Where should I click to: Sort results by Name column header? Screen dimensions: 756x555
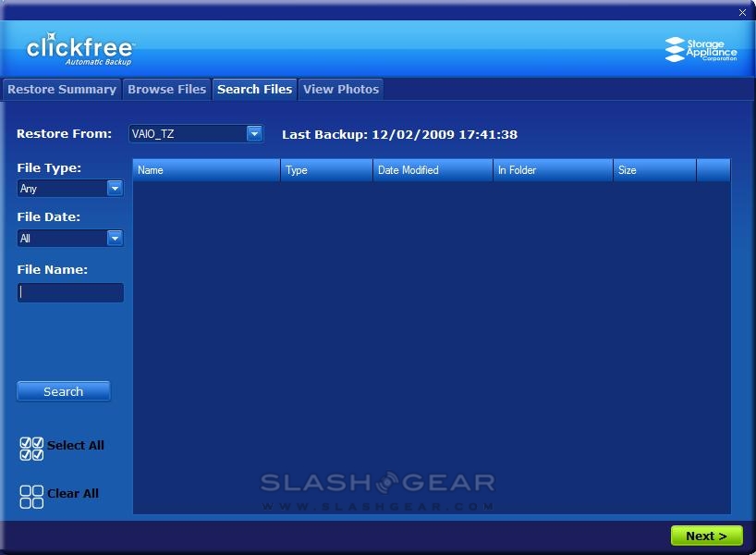click(206, 170)
